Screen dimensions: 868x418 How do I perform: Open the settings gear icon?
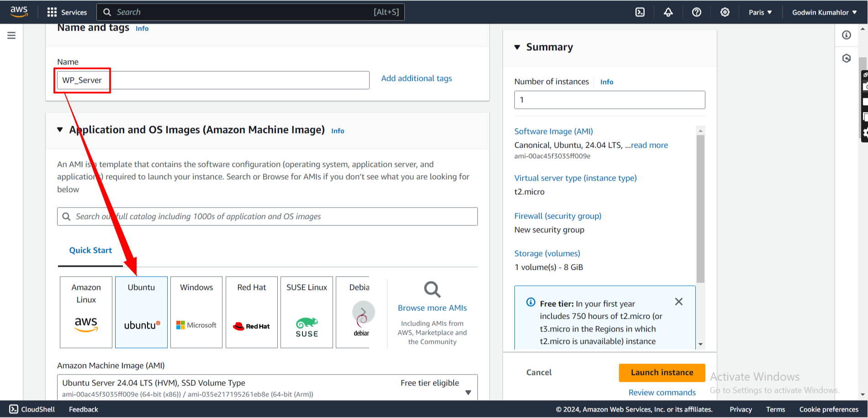coord(725,12)
